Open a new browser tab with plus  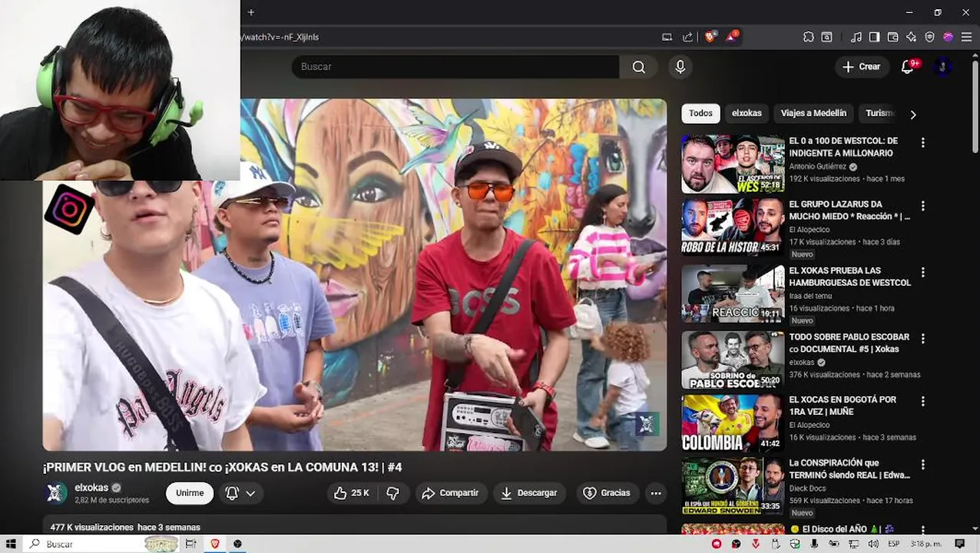[x=250, y=12]
